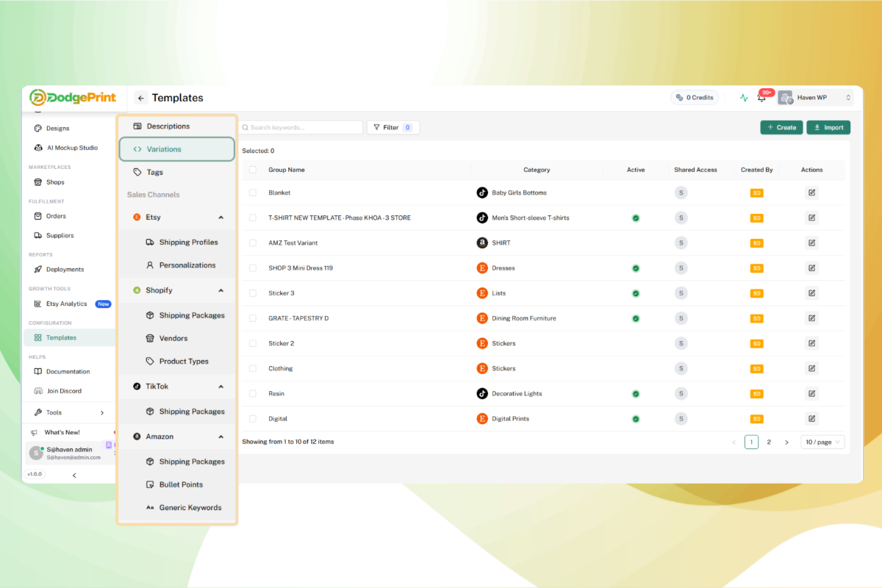Open the Variations templates section
The height and width of the screenshot is (588, 882).
pos(176,149)
